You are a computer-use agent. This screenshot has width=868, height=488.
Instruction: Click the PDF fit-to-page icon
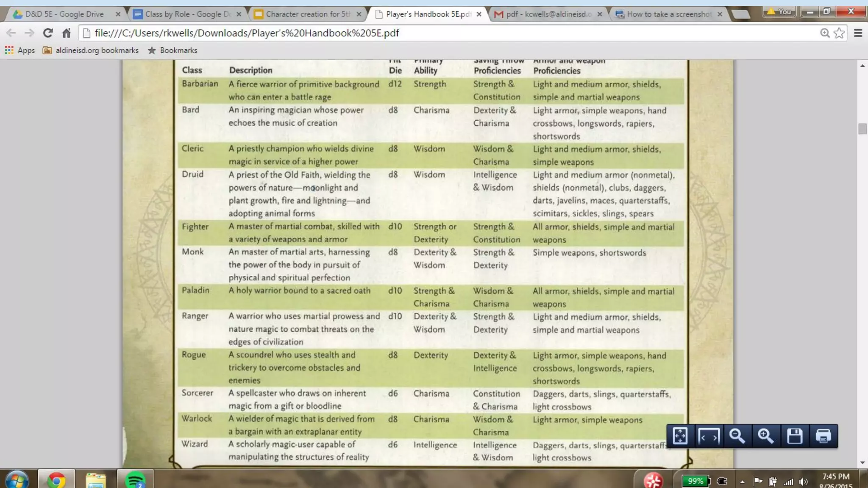(x=680, y=436)
